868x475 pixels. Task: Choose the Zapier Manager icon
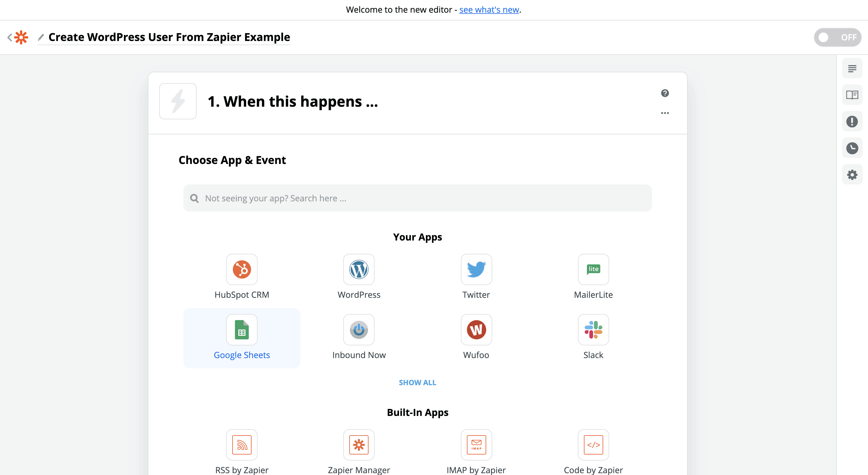click(x=359, y=444)
